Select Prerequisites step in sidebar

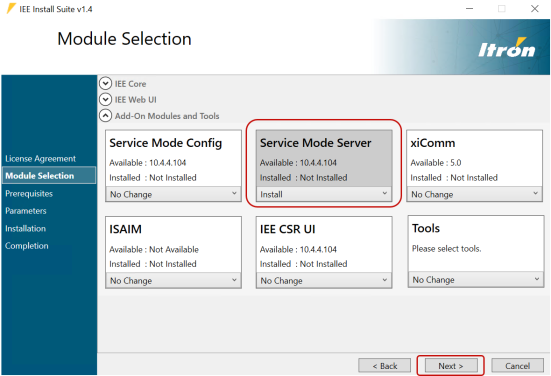[x=29, y=193]
